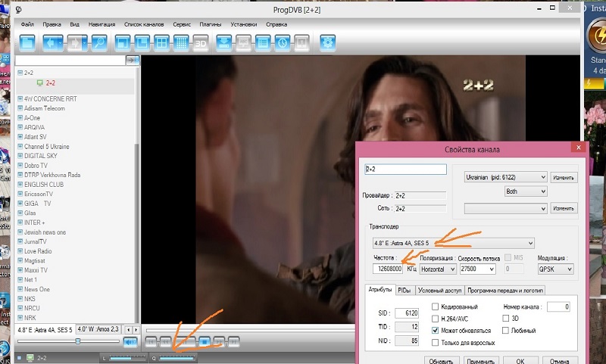This screenshot has width=606, height=364.
Task: Open the Список каналов menu
Action: (144, 24)
